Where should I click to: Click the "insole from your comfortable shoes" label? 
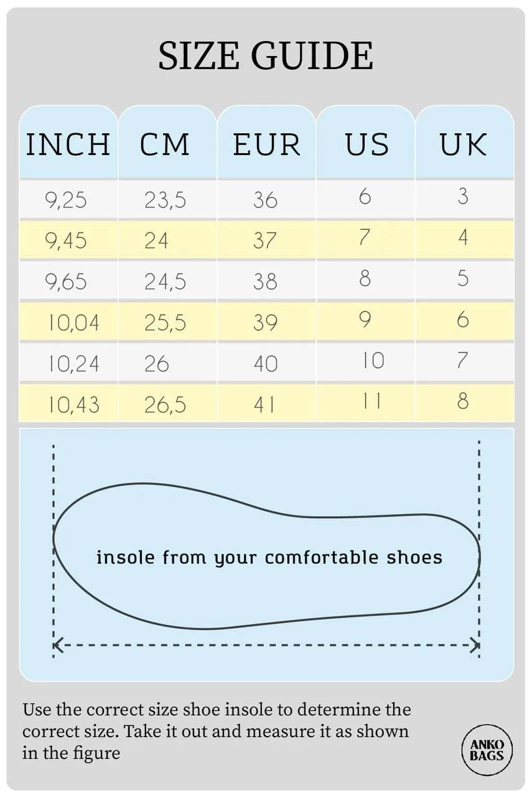[x=269, y=557]
